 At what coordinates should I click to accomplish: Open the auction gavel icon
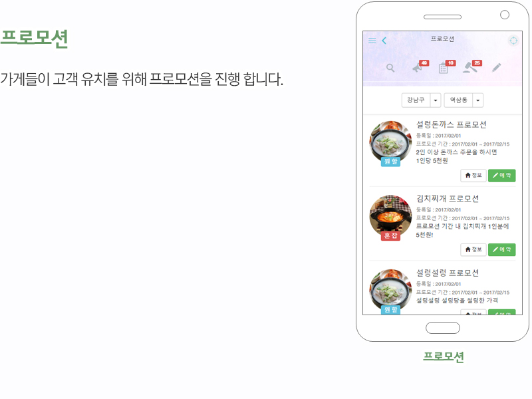(470, 68)
